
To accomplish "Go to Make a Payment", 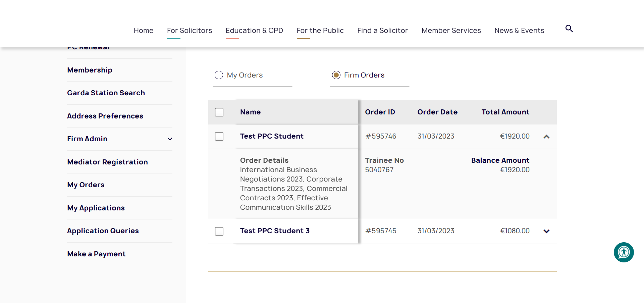I will tap(96, 254).
